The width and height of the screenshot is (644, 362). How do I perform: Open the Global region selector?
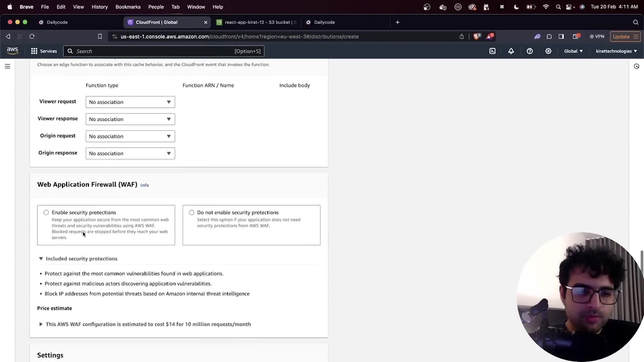[573, 51]
